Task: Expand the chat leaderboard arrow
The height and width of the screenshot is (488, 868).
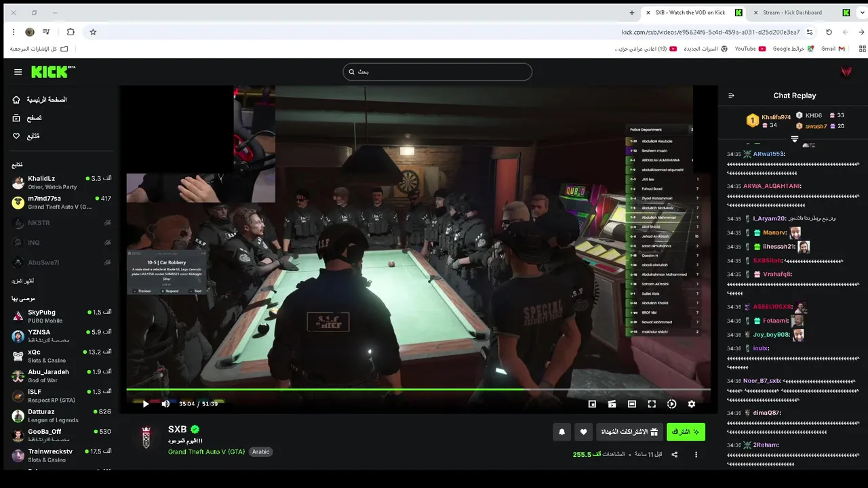Action: (x=795, y=139)
